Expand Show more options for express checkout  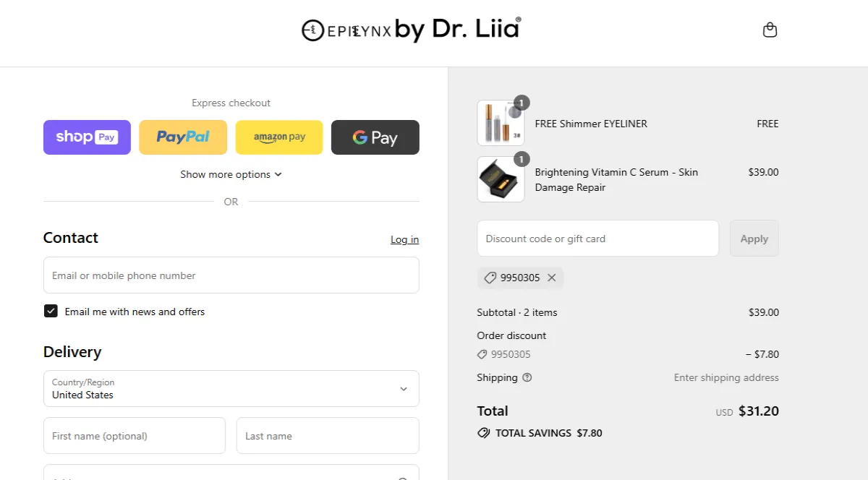pos(231,174)
